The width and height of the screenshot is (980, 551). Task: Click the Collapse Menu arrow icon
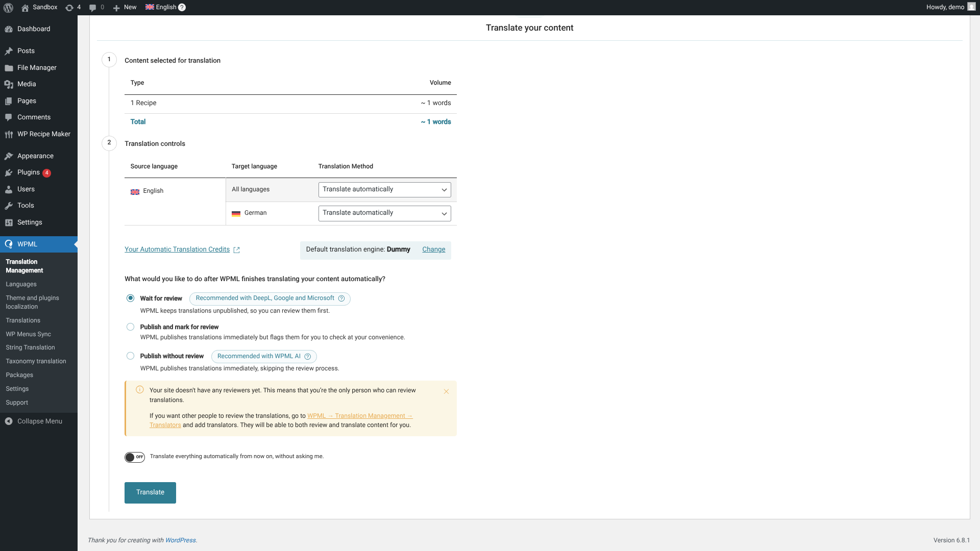pyautogui.click(x=9, y=421)
